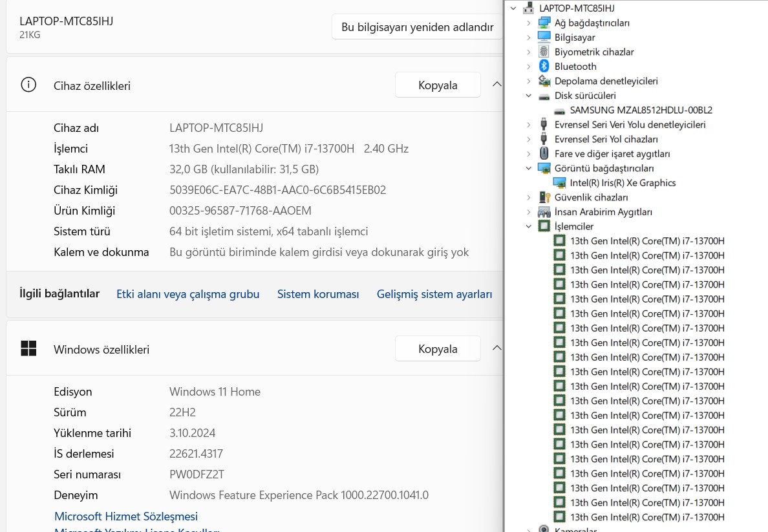Collapse the Disk sürücüleri node
Image resolution: width=768 pixels, height=532 pixels.
click(529, 96)
